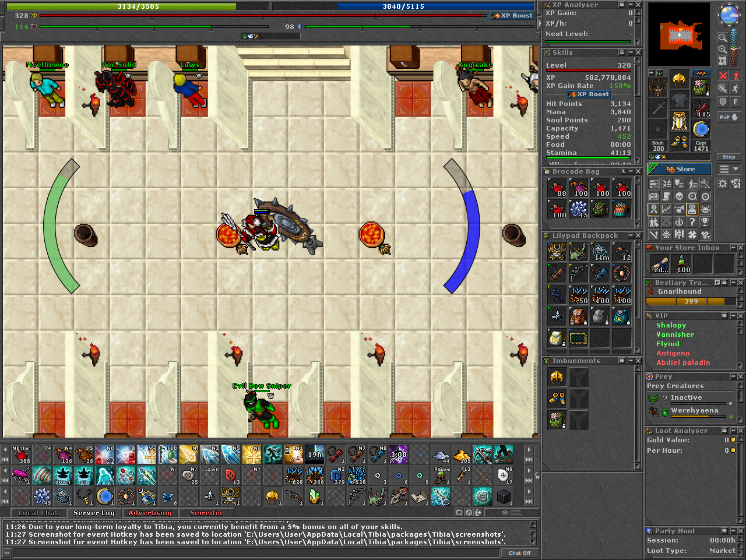Open the Store

click(x=680, y=169)
